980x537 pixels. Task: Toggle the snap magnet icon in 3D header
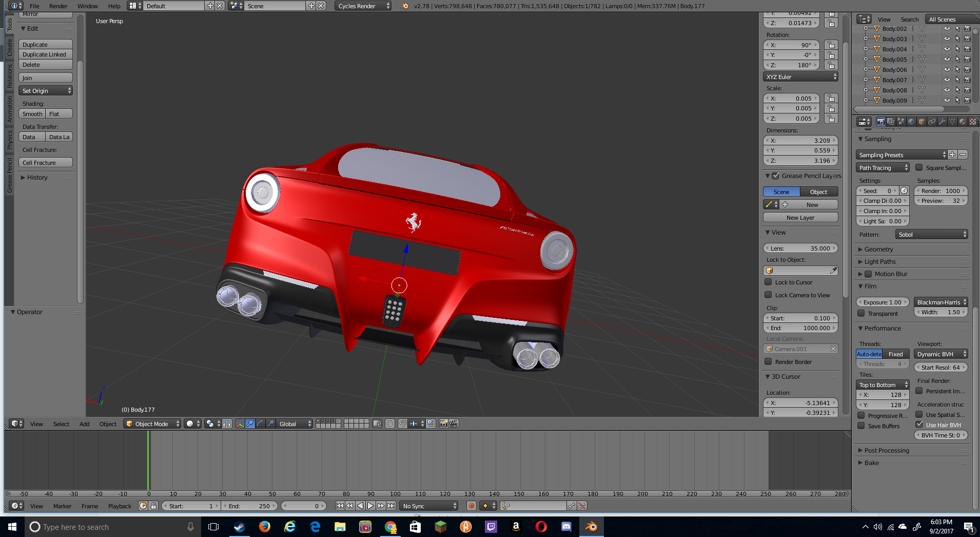click(x=403, y=424)
